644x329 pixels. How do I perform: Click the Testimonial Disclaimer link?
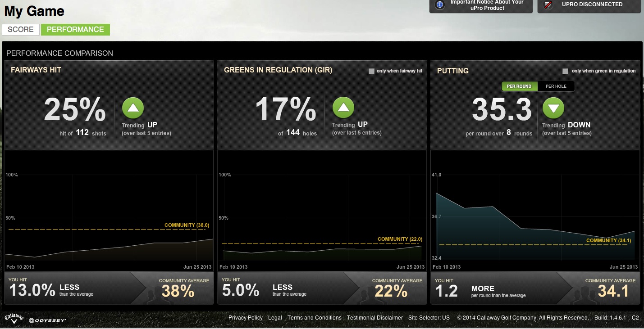pyautogui.click(x=375, y=318)
